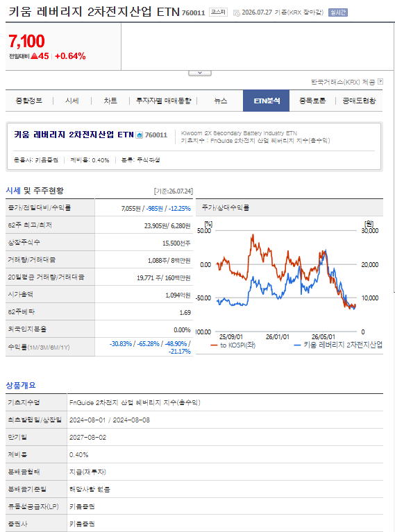Click 19,771 주/ 160백만원 average value

(x=163, y=277)
